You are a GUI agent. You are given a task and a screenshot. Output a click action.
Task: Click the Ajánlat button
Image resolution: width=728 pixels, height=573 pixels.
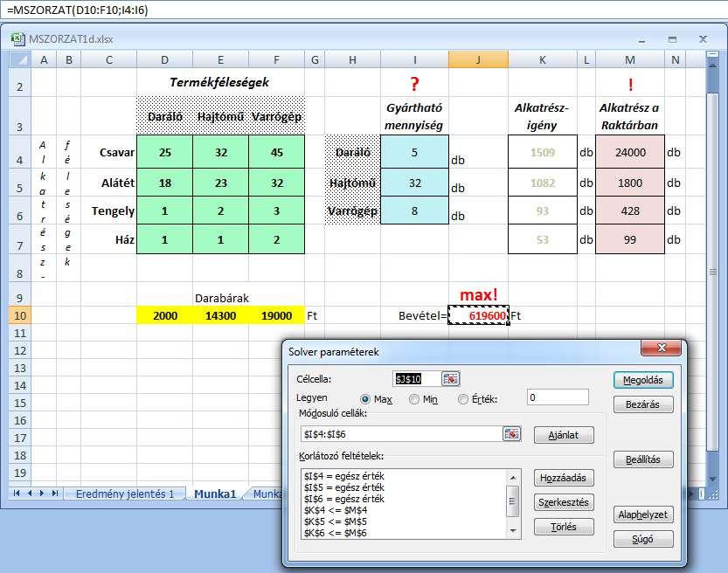(x=564, y=435)
